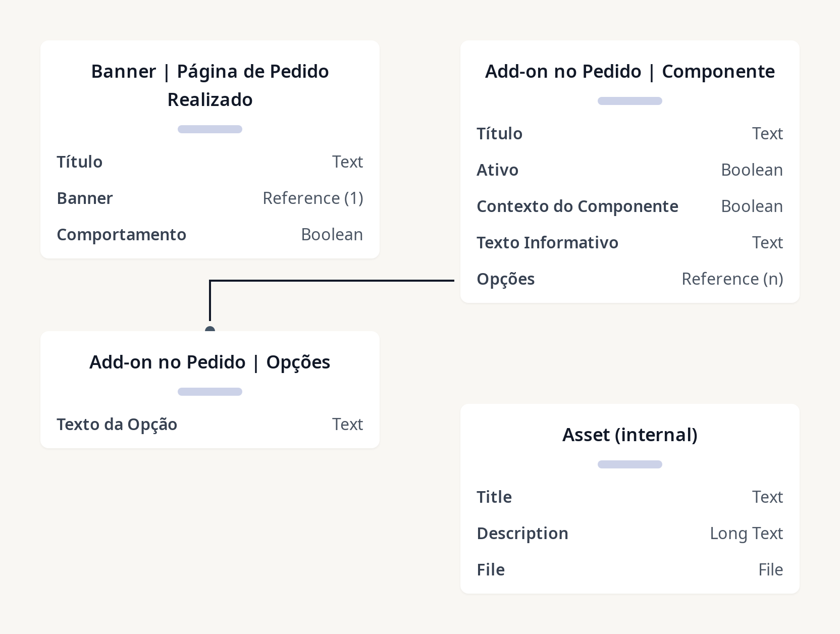Select the 'Contexto do Componente' field
The height and width of the screenshot is (634, 840).
point(577,206)
